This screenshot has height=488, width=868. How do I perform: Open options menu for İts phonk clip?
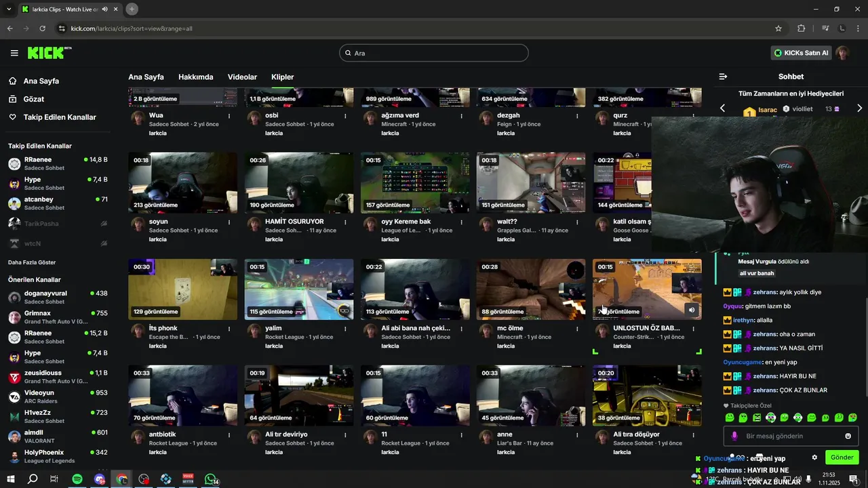coord(229,328)
